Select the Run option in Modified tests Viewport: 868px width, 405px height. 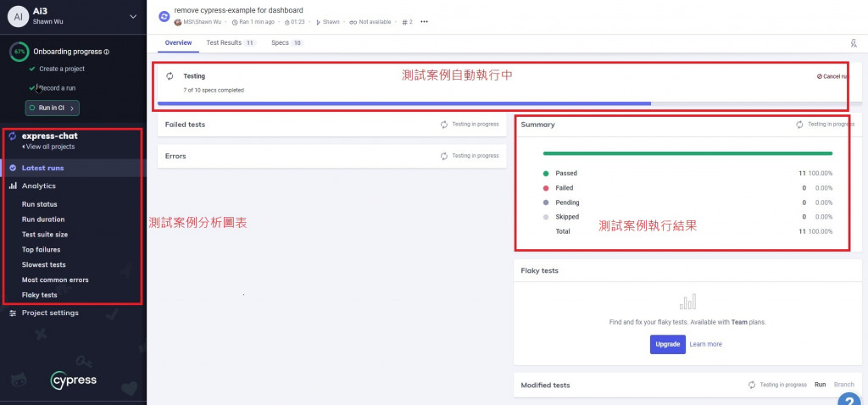[x=820, y=385]
